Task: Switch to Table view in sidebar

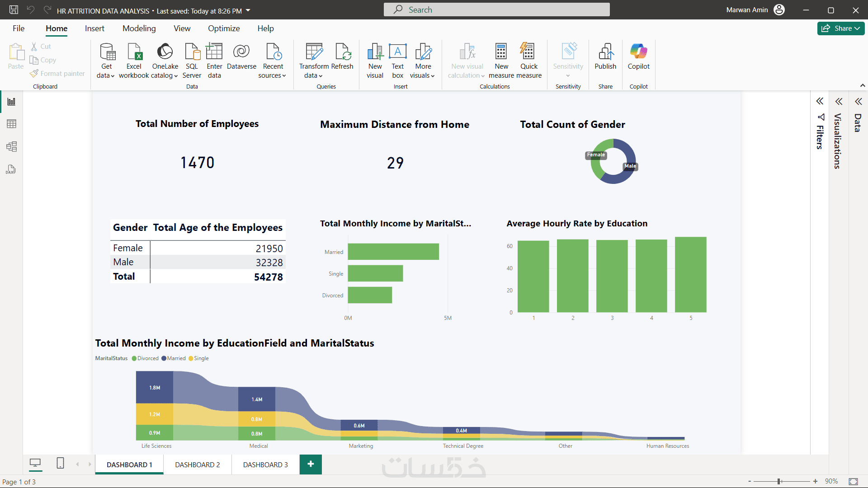Action: click(x=12, y=124)
